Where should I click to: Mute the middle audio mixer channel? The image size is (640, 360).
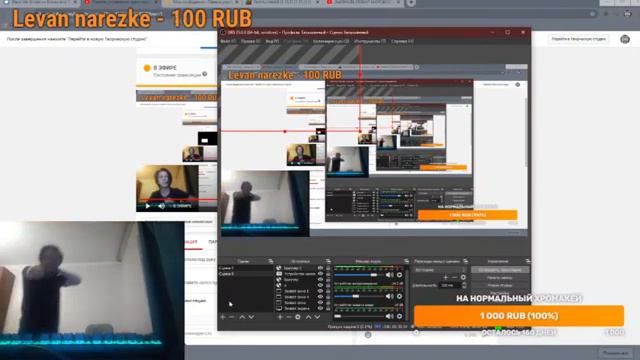389,296
